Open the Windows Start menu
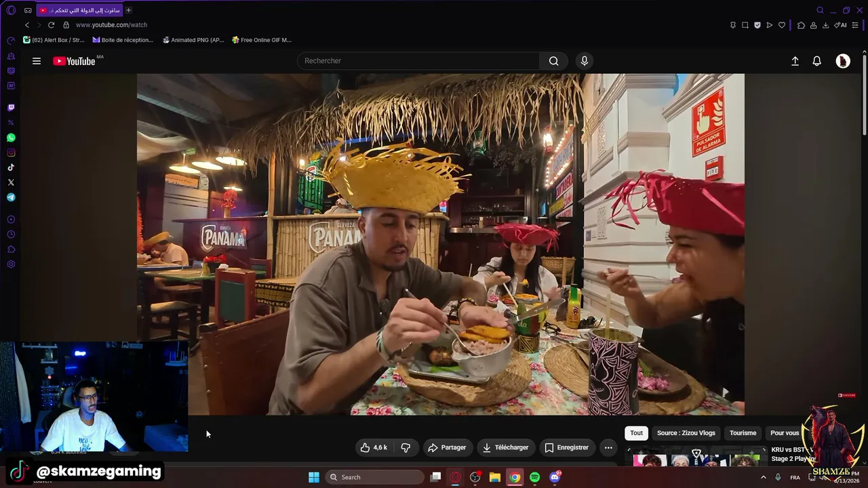This screenshot has width=868, height=488. 314,477
